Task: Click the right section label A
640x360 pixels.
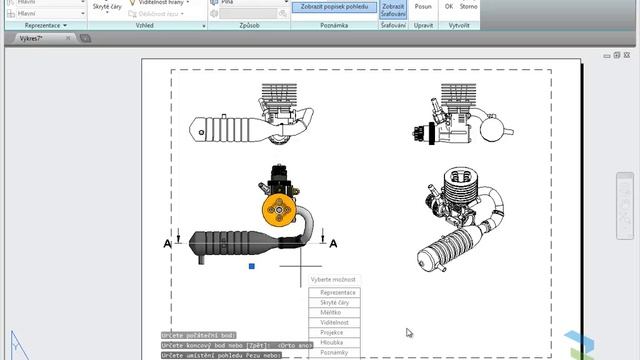Action: click(333, 244)
